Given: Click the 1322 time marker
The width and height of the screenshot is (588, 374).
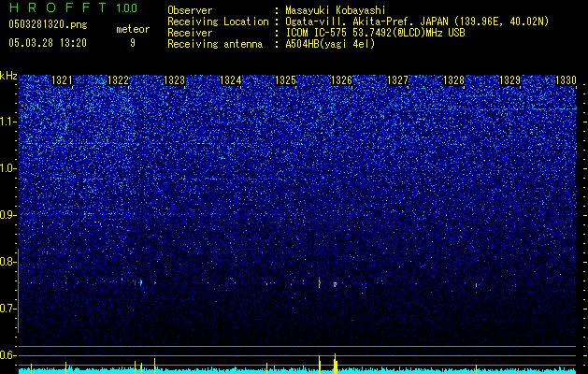Looking at the screenshot, I should tap(118, 80).
